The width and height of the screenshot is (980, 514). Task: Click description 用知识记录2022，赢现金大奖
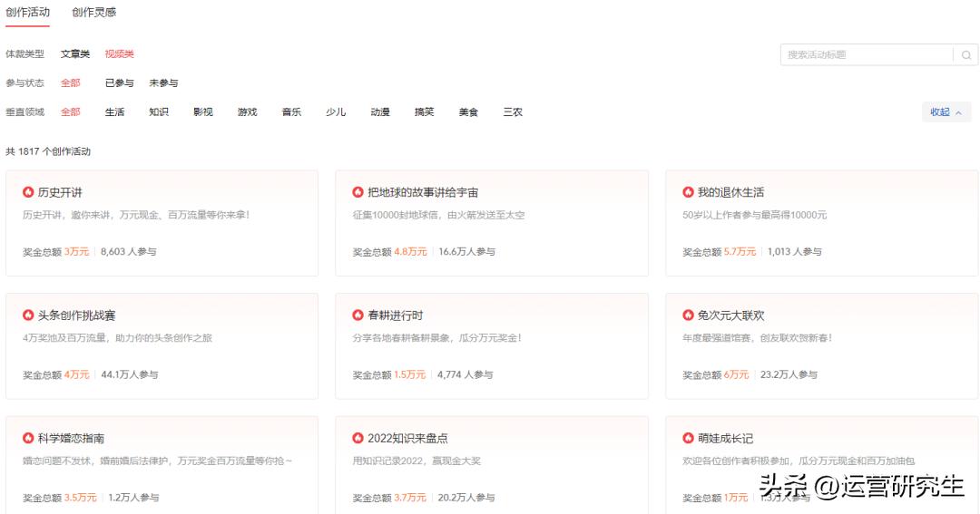point(416,461)
